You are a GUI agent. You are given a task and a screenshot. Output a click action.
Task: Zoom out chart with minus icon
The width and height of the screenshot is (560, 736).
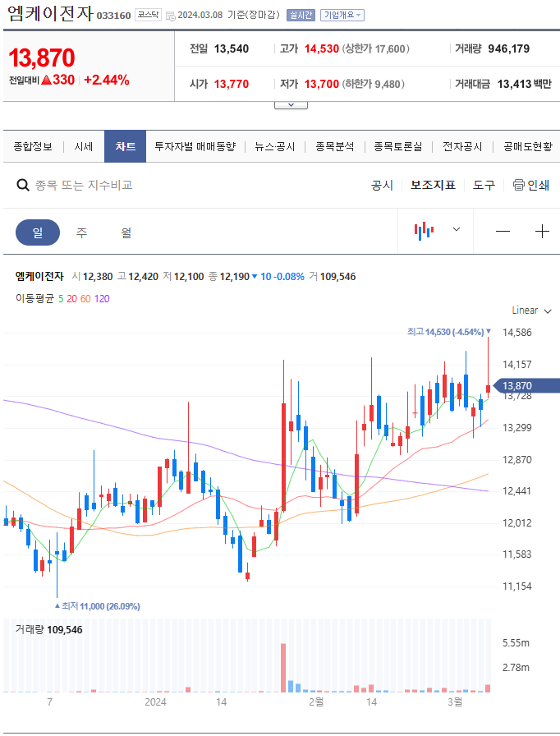[x=503, y=231]
